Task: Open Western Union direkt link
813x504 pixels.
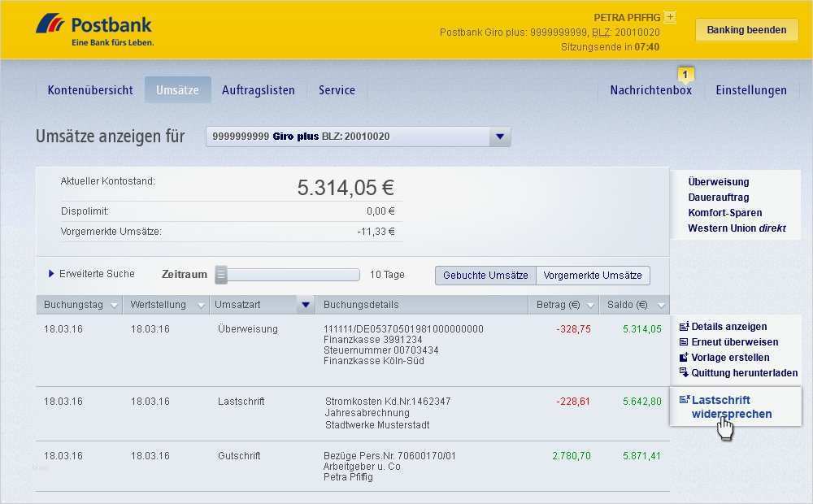Action: pos(737,228)
